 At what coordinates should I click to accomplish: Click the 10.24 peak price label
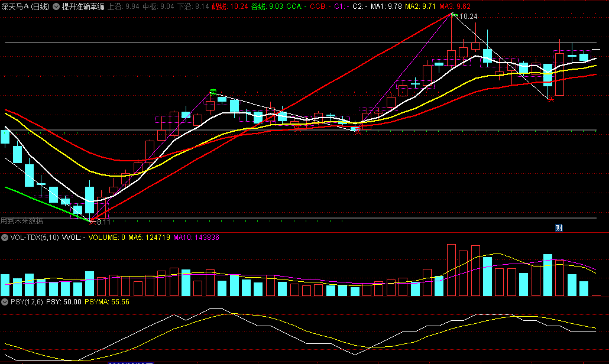tap(468, 17)
